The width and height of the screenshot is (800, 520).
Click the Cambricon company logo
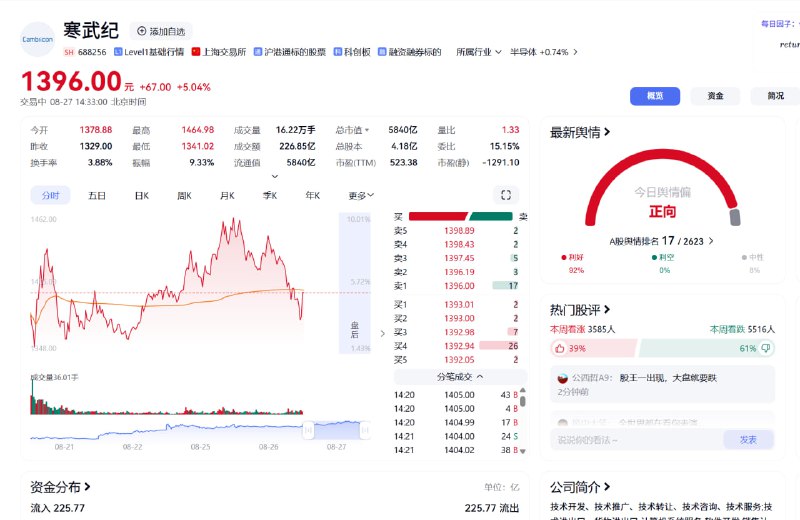pyautogui.click(x=37, y=39)
